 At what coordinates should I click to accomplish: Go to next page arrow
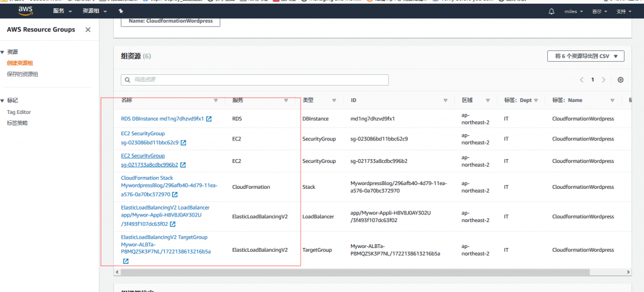(x=603, y=80)
